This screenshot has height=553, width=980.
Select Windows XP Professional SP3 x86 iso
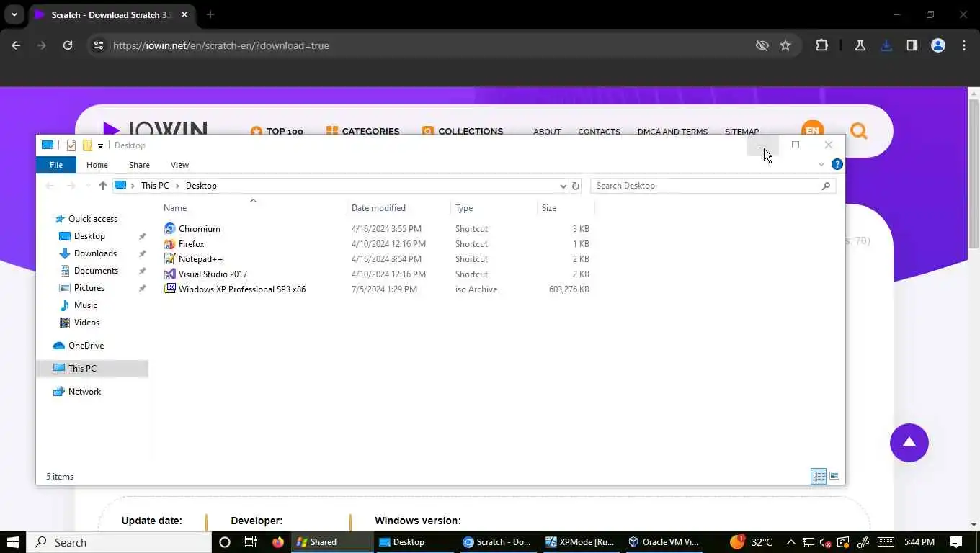coord(242,289)
